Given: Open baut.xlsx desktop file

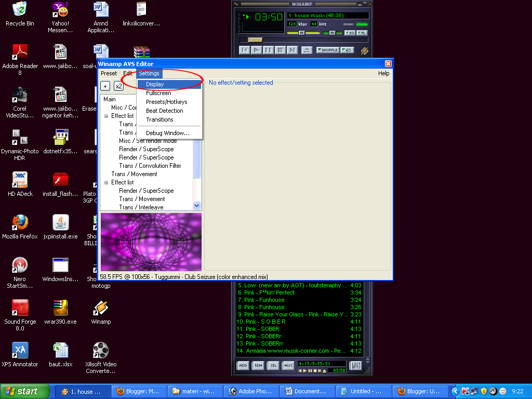Looking at the screenshot, I should [x=60, y=355].
